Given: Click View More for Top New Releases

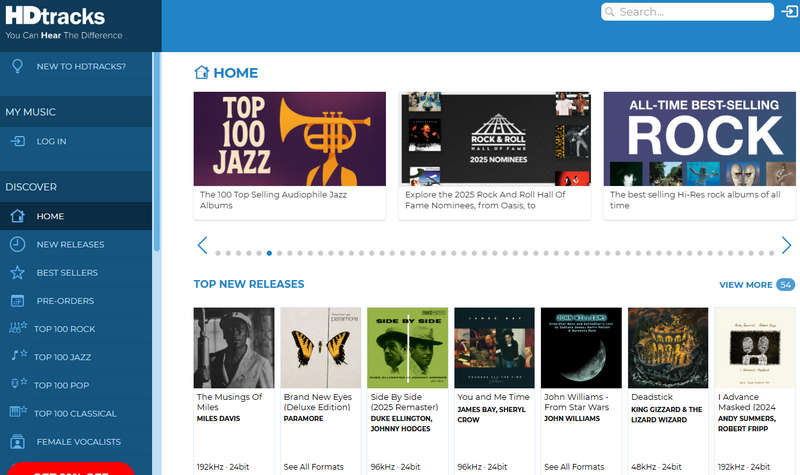Looking at the screenshot, I should point(745,285).
